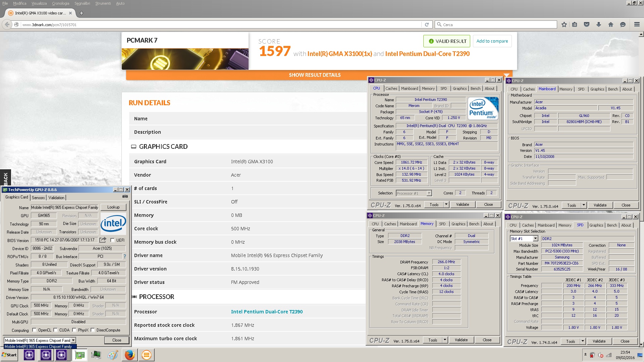Open the GPU-Z graphics card selection dropdown

point(73,340)
